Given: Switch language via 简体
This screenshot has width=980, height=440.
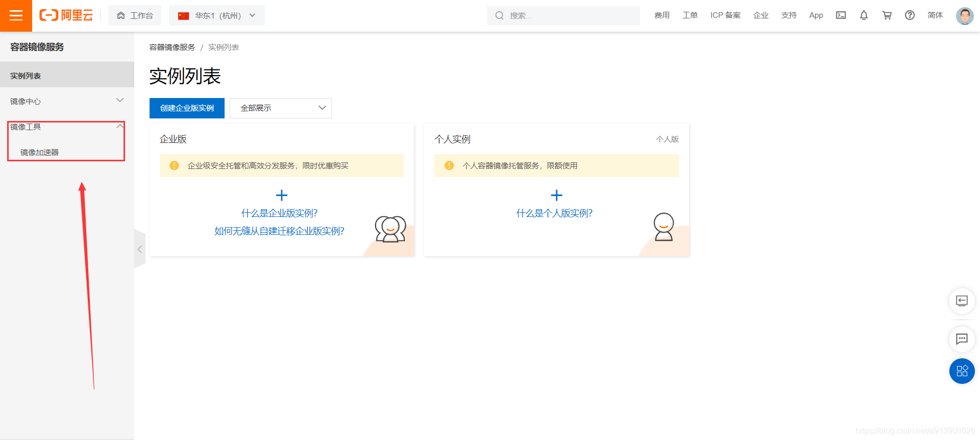Looking at the screenshot, I should [935, 15].
